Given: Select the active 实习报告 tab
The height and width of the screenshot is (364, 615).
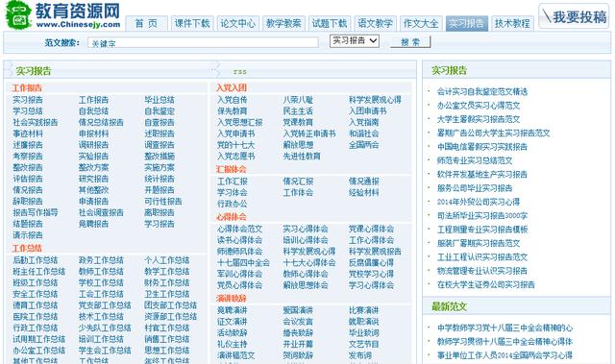Looking at the screenshot, I should pos(467,23).
